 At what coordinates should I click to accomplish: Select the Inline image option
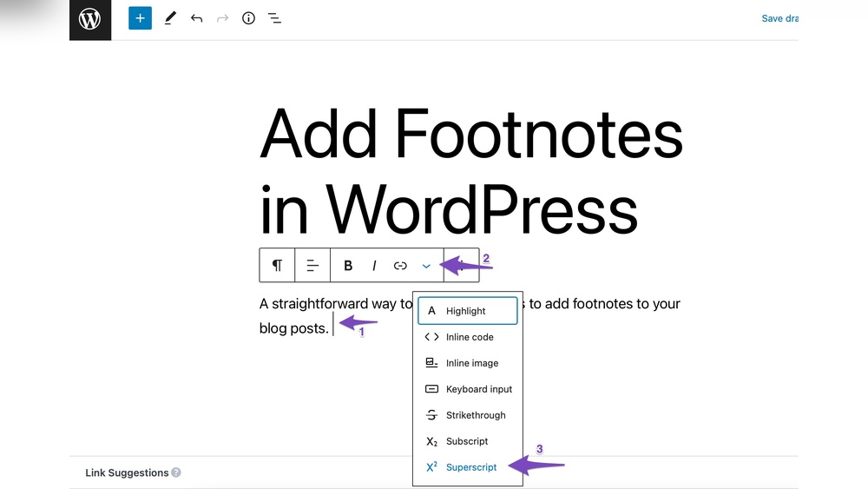468,363
